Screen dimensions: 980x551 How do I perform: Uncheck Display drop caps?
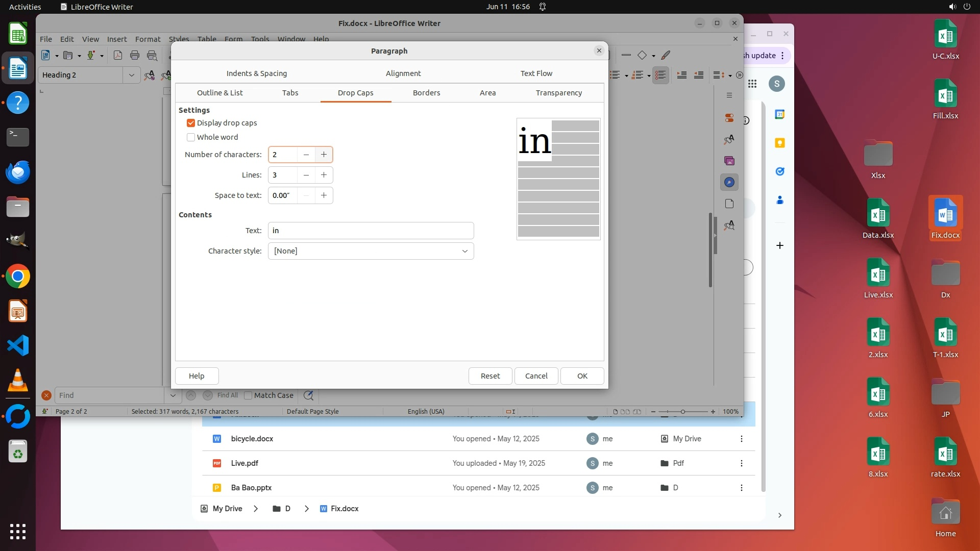[x=191, y=123]
